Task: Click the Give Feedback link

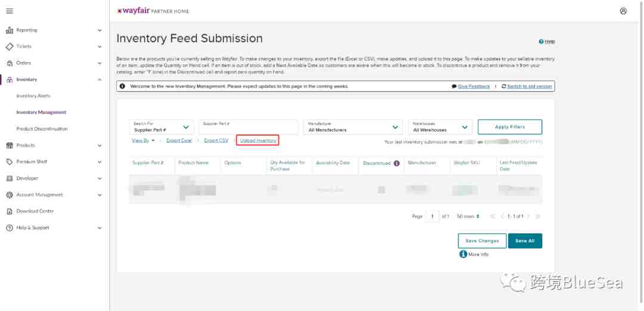Action: 473,87
